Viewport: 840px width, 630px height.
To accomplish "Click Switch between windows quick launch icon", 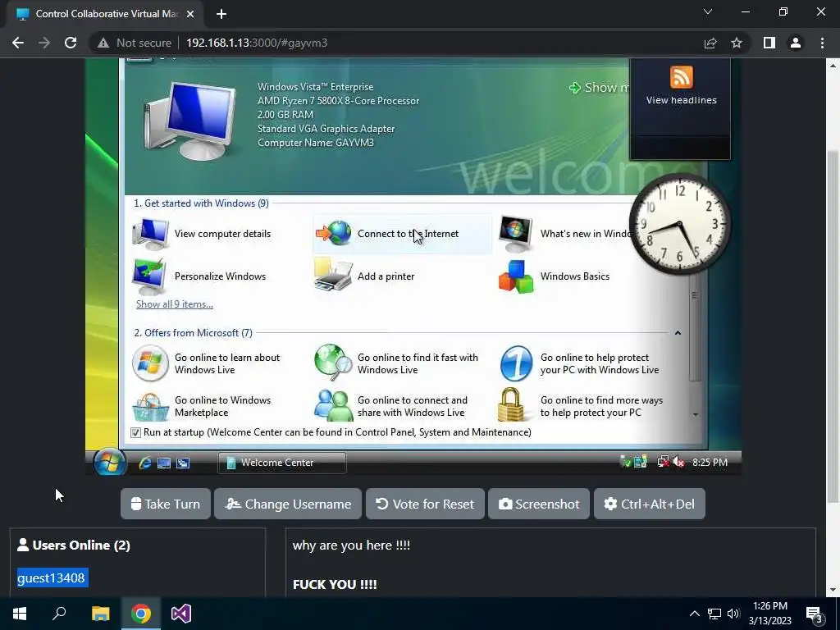I will (x=183, y=463).
